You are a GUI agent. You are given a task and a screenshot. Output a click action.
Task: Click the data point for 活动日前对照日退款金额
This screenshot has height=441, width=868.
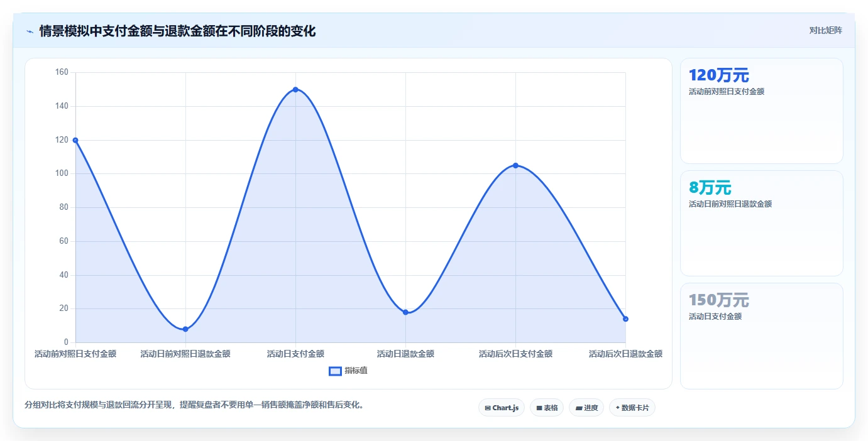click(x=185, y=329)
